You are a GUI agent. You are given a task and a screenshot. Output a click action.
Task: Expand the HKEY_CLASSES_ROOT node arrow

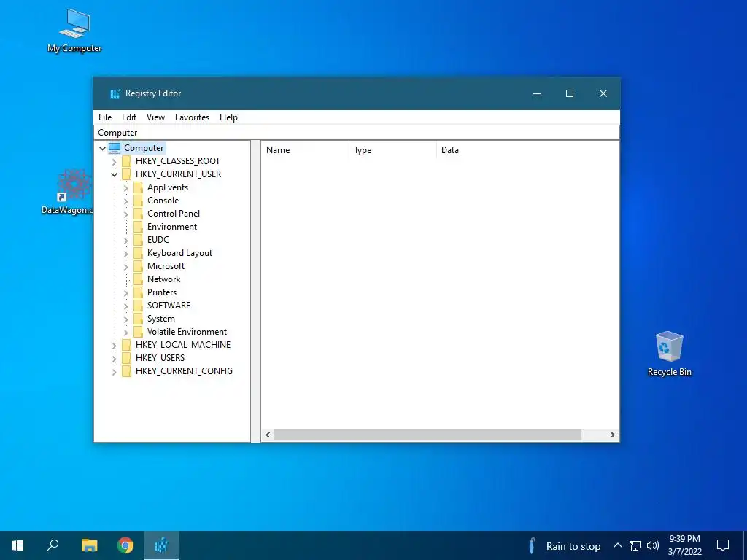(x=114, y=162)
